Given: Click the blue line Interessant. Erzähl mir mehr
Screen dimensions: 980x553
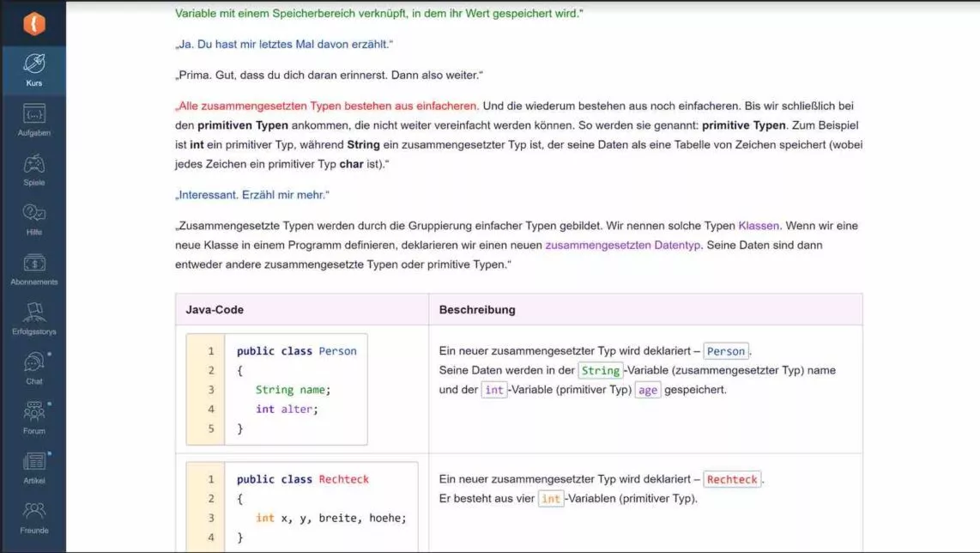Looking at the screenshot, I should pos(252,195).
